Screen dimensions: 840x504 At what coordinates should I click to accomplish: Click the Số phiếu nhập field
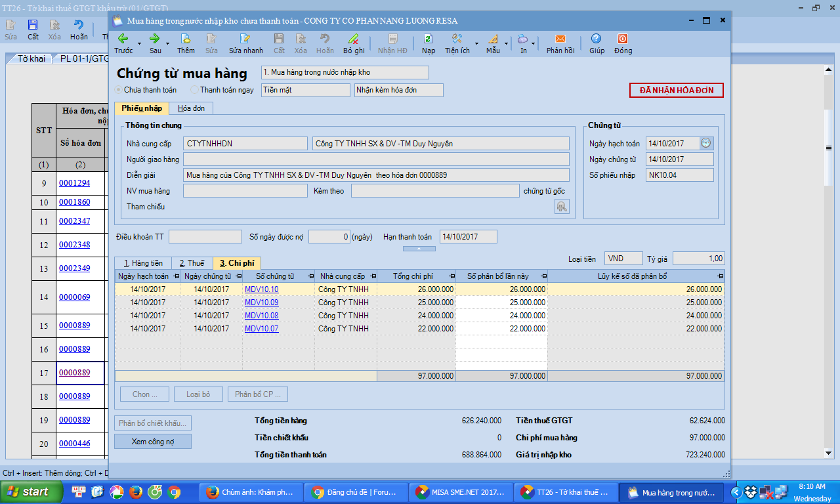coord(679,175)
